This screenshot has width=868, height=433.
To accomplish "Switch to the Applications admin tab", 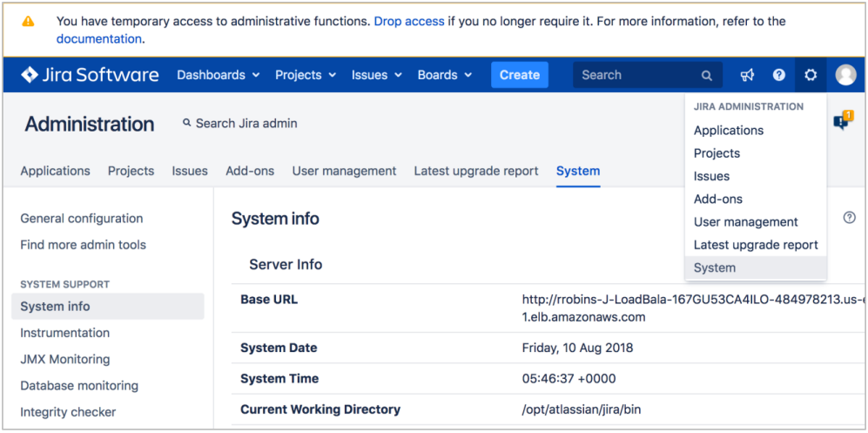I will tap(56, 171).
